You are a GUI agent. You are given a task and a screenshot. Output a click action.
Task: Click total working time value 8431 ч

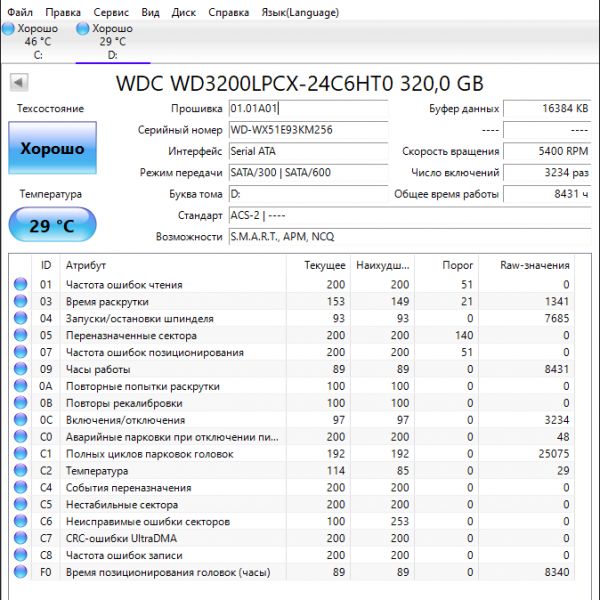[547, 194]
